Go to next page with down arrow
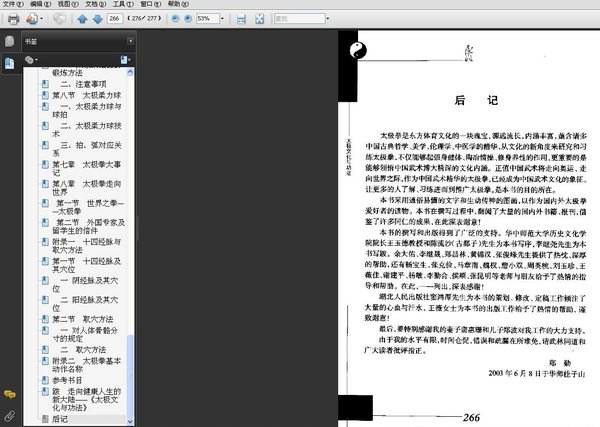Viewport: 600px width, 427px height. 98,19
